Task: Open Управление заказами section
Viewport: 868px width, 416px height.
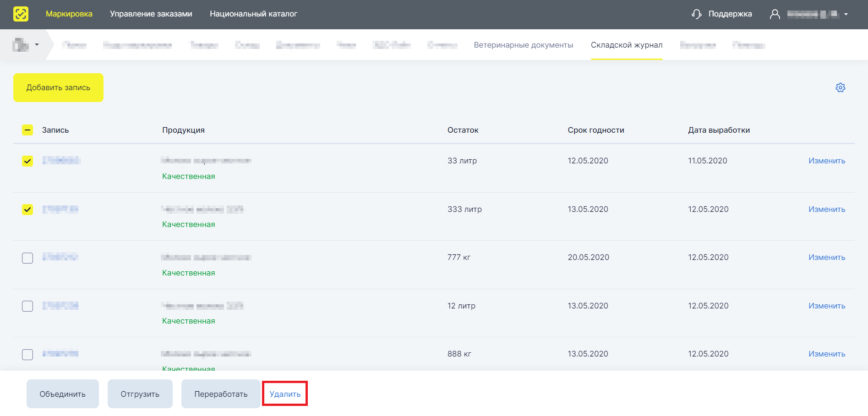Action: pyautogui.click(x=151, y=14)
